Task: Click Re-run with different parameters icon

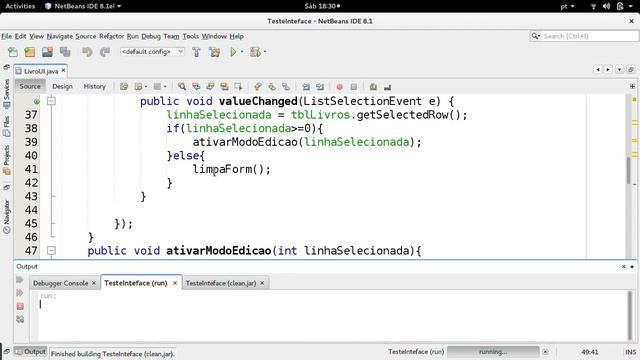Action: (20, 293)
